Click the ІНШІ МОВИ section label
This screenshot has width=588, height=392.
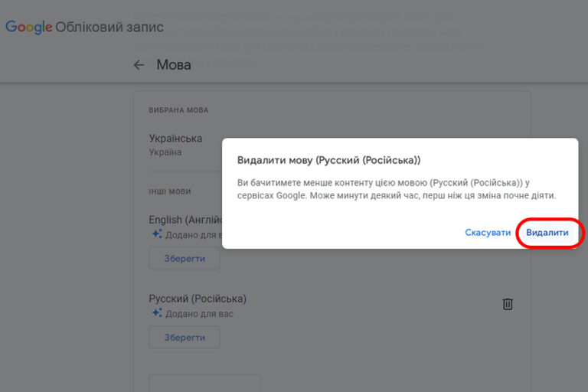170,191
